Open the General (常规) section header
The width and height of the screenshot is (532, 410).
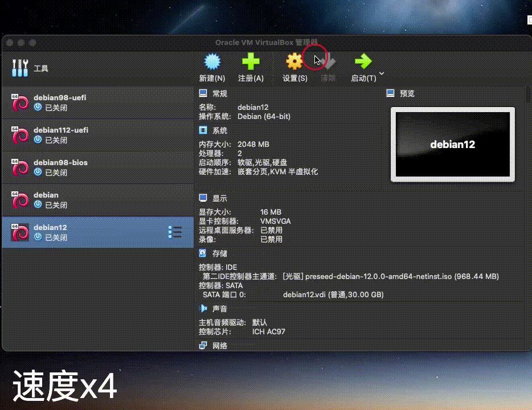(219, 93)
